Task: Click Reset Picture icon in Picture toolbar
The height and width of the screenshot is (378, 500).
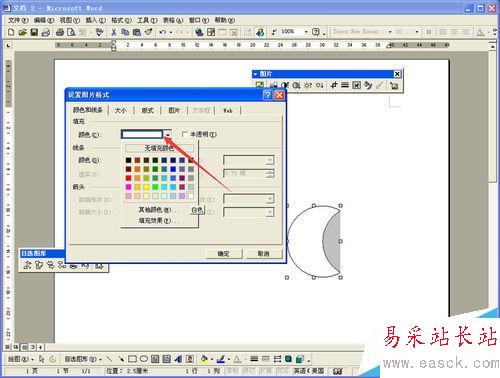Action: tap(394, 85)
